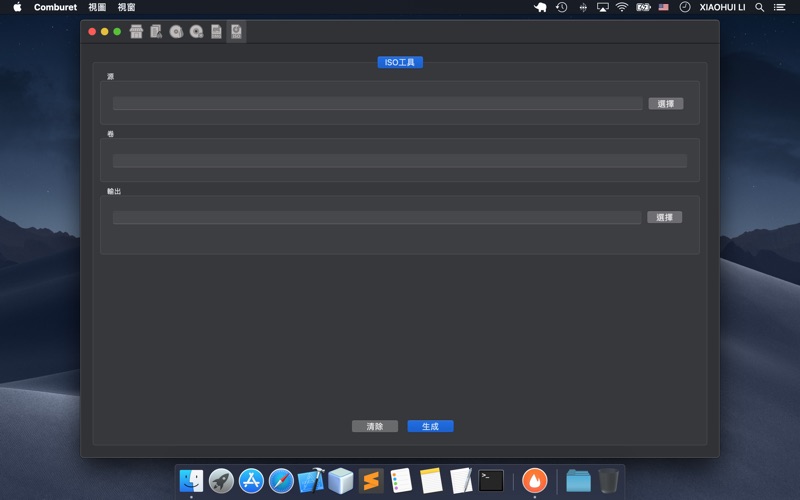Open the 視窗 menu in menu bar

point(127,7)
